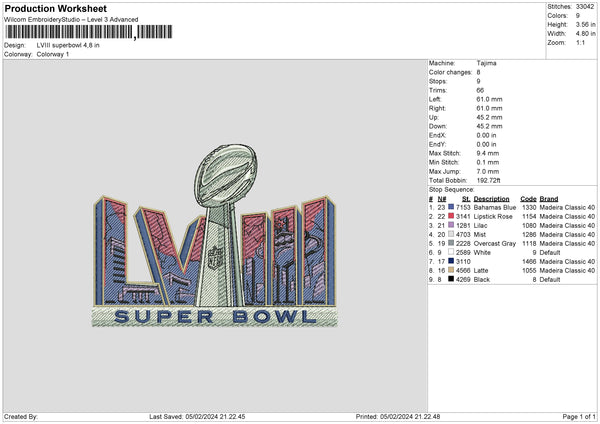The image size is (600, 424).
Task: Click the 'Lipstick Rose' description text
Action: coord(493,217)
